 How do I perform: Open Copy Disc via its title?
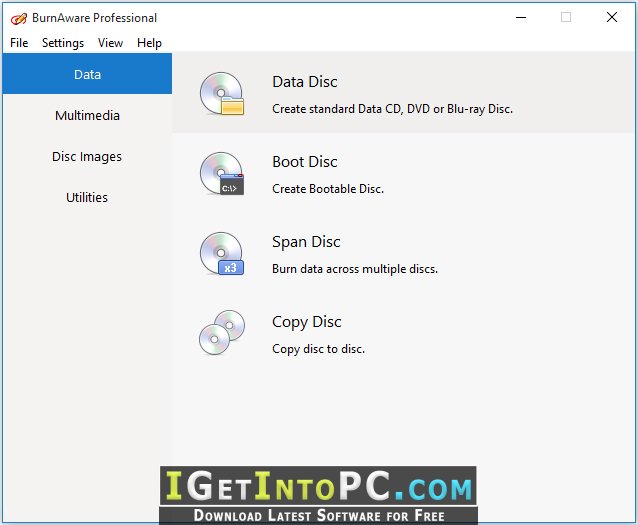coord(306,322)
